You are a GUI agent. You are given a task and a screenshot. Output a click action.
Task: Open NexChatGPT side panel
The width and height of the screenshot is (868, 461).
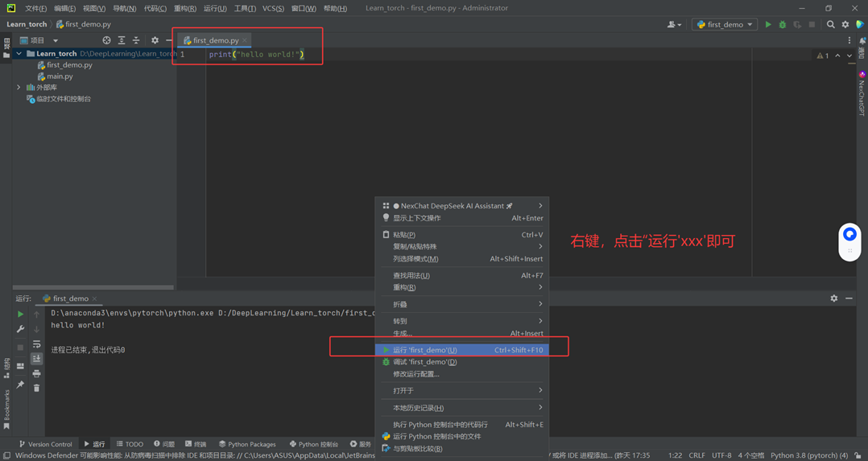tap(862, 94)
